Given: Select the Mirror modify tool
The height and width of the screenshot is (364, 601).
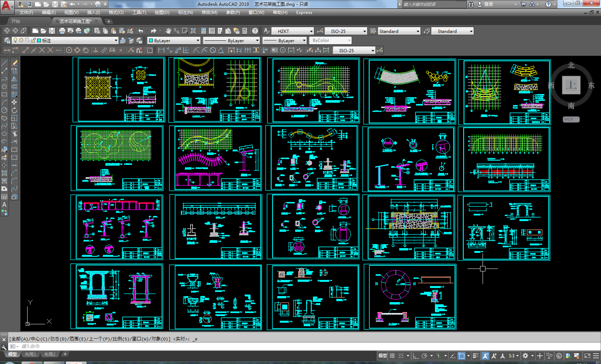Looking at the screenshot, I should click(x=14, y=79).
